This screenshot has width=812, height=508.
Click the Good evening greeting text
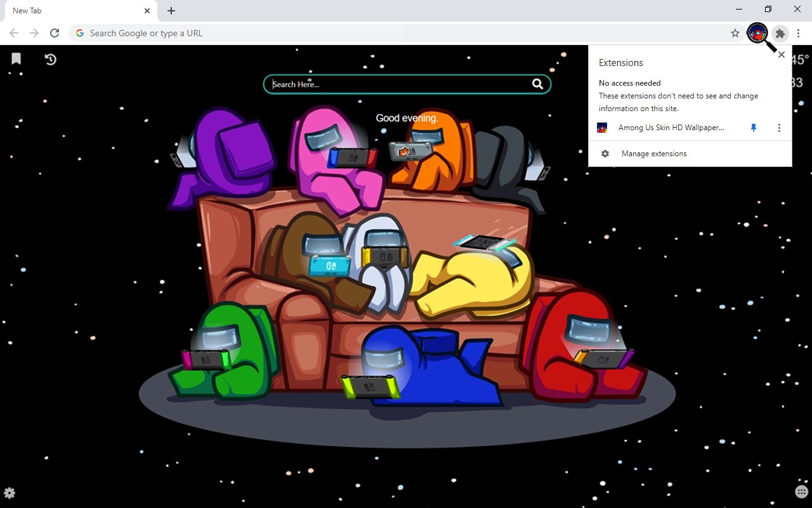407,118
